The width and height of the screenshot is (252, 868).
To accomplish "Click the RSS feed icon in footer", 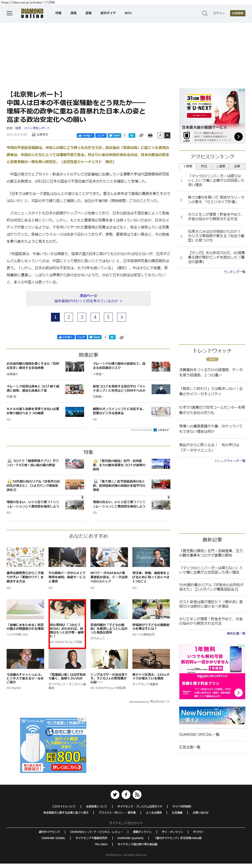I will pyautogui.click(x=137, y=795).
